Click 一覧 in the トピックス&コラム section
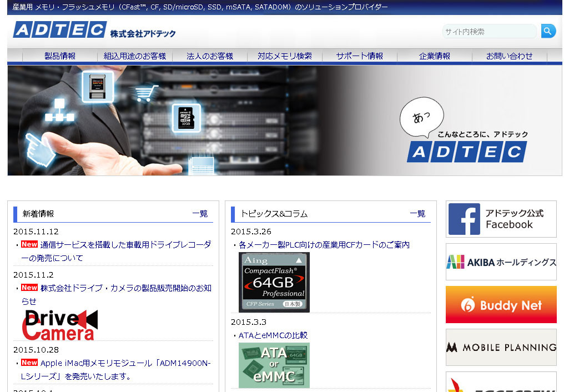 [418, 214]
